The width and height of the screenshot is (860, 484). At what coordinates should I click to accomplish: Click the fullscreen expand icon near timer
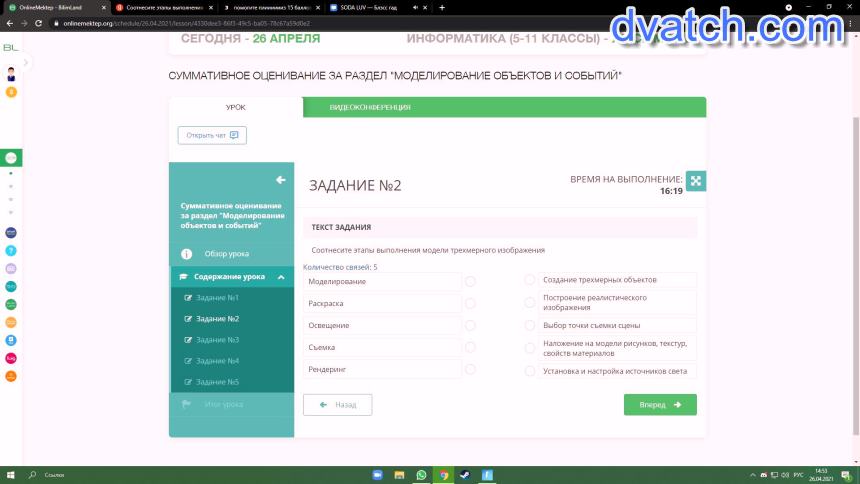pos(696,181)
